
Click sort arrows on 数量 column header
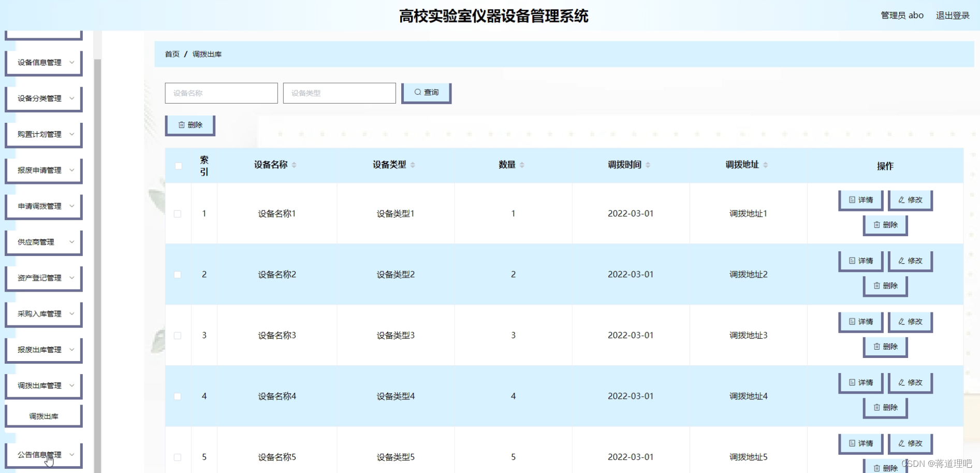(x=522, y=165)
